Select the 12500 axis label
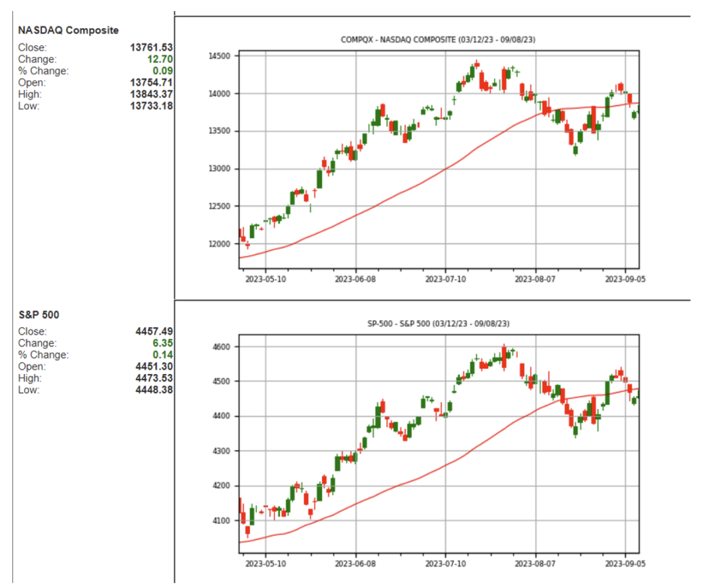The width and height of the screenshot is (703, 588). [219, 206]
